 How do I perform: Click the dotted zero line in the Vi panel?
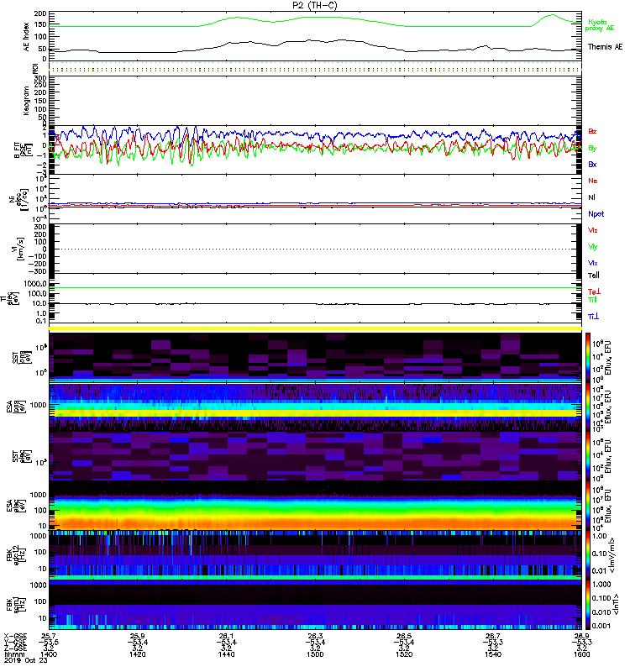pos(315,249)
